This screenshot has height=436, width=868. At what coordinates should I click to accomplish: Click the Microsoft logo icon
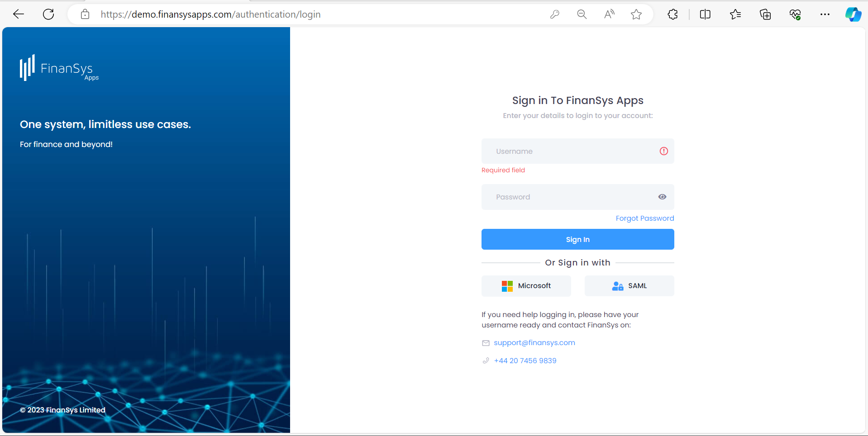507,286
